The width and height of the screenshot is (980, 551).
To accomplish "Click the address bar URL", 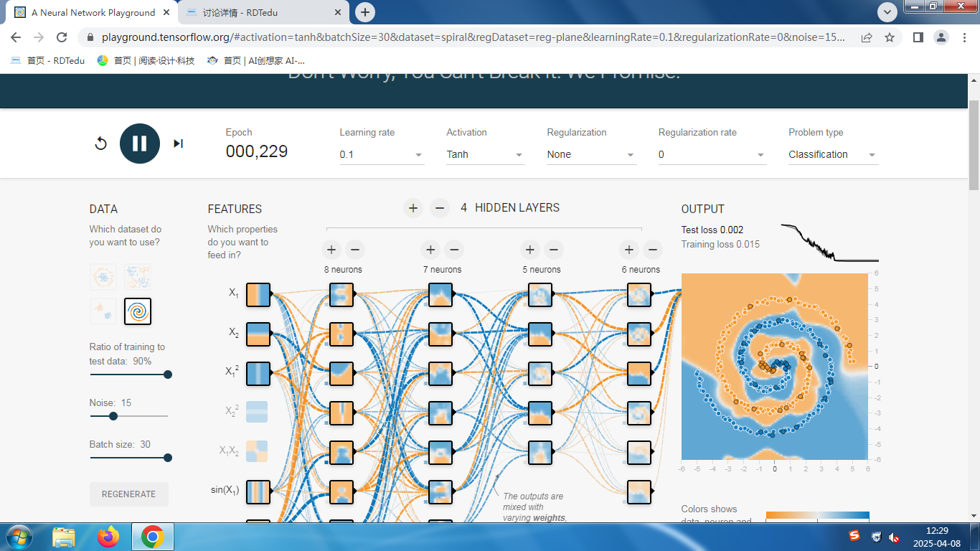I will pos(473,37).
